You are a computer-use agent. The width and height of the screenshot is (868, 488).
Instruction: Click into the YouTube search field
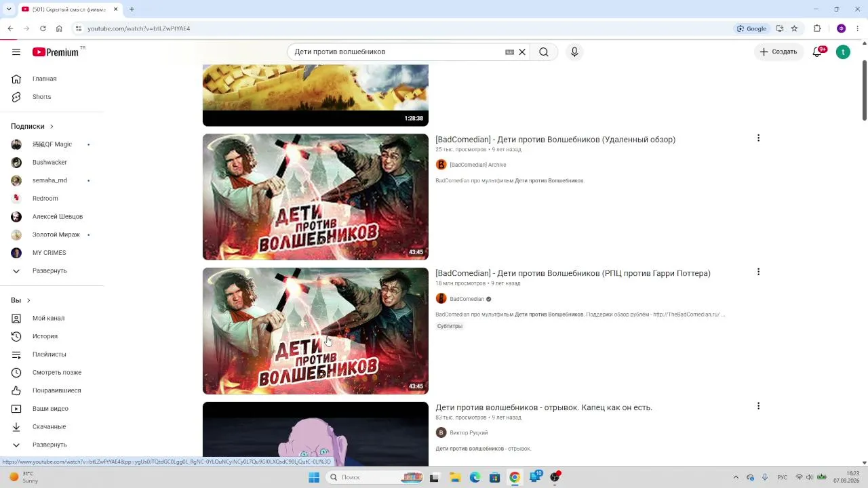coord(398,52)
